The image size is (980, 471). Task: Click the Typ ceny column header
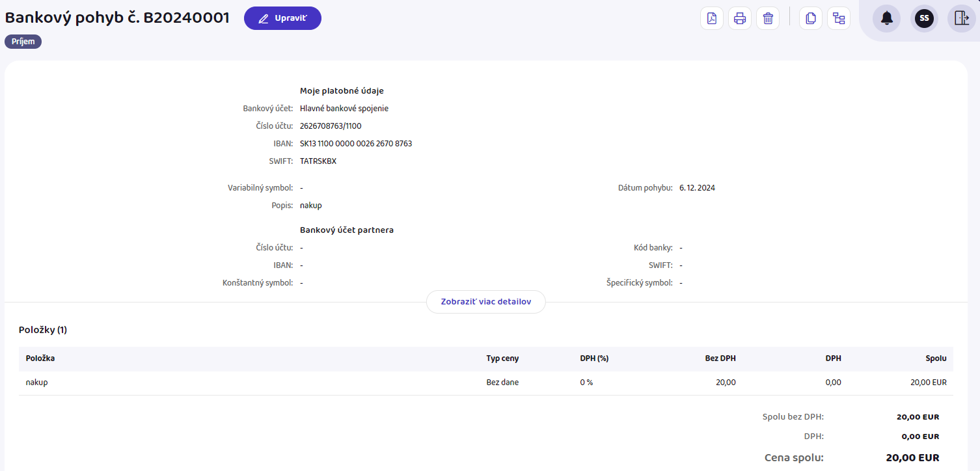coord(502,358)
